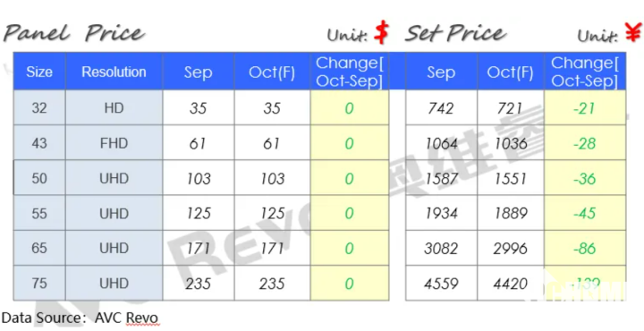Select the size 32 row cell
This screenshot has width=644, height=331.
[39, 107]
